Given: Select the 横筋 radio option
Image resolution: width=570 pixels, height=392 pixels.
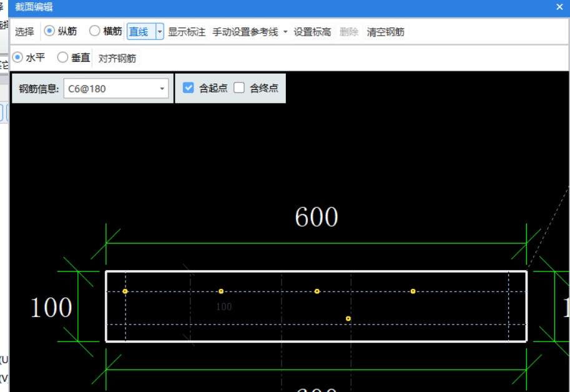Looking at the screenshot, I should (x=94, y=31).
